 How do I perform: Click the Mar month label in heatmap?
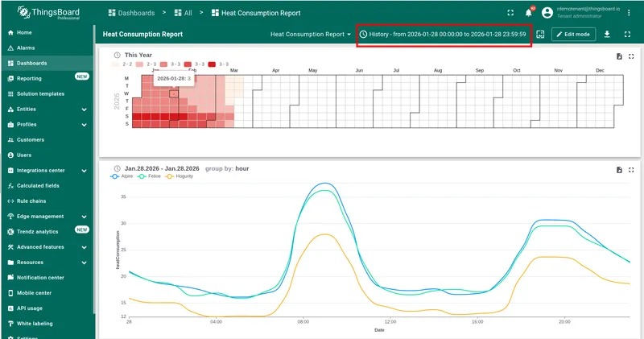pyautogui.click(x=234, y=70)
